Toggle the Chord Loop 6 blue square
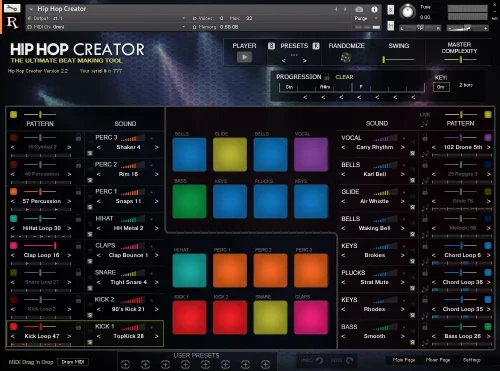 (488, 245)
